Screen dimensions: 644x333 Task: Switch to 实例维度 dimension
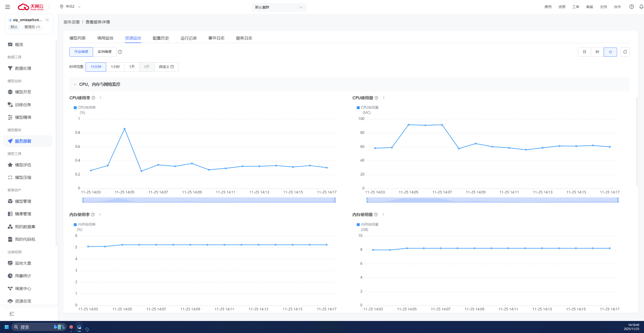tap(104, 52)
